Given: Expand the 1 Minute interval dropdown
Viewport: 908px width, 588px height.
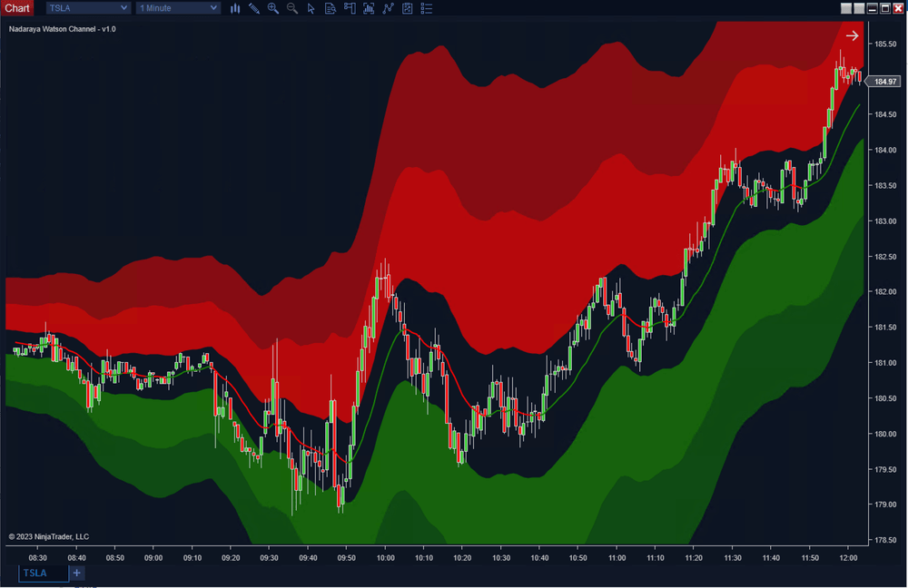Looking at the screenshot, I should 177,8.
